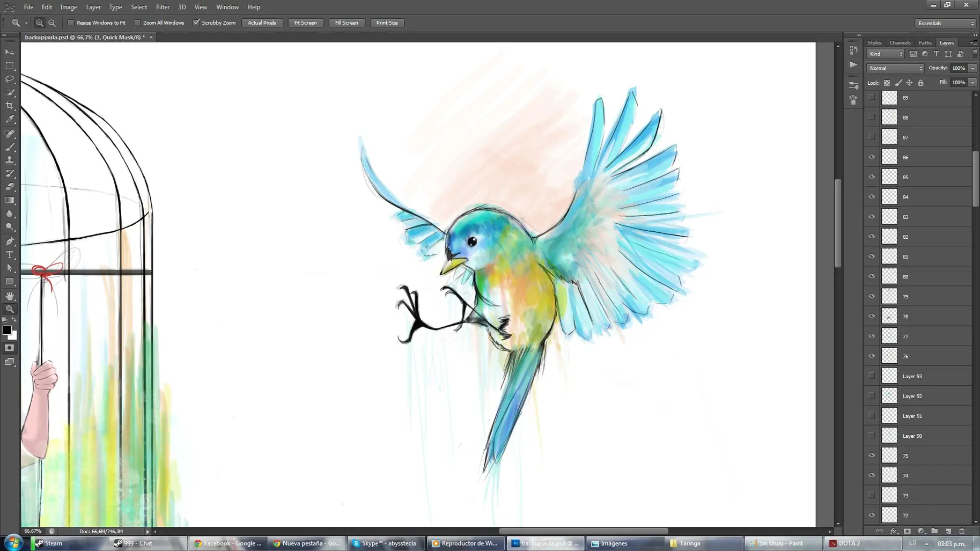The height and width of the screenshot is (551, 980).
Task: Open the Kind layer filter dropdown
Action: click(885, 54)
